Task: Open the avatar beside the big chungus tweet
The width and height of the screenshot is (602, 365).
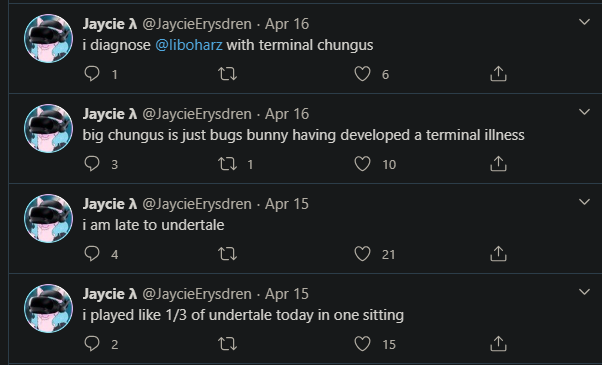Action: tap(48, 128)
